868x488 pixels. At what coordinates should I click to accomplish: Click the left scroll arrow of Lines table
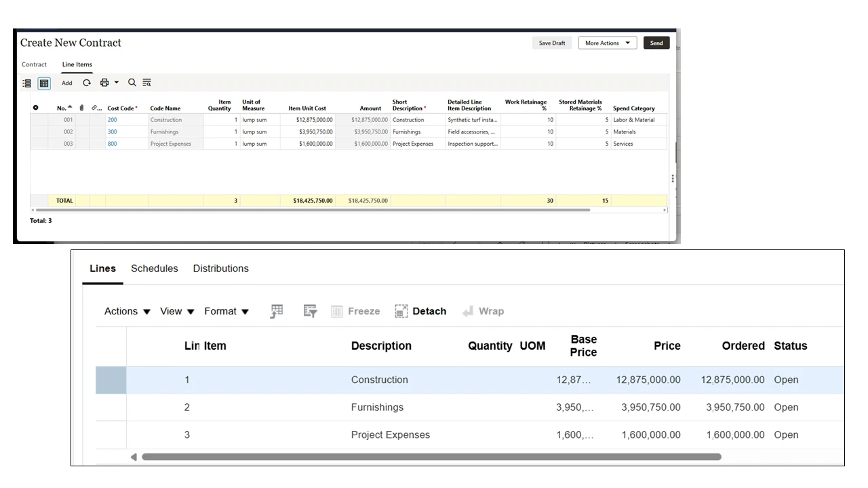click(134, 457)
